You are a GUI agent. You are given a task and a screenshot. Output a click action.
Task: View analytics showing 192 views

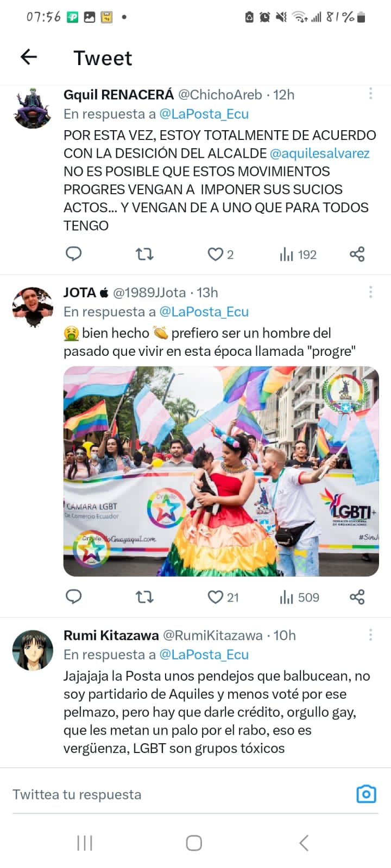(x=298, y=254)
